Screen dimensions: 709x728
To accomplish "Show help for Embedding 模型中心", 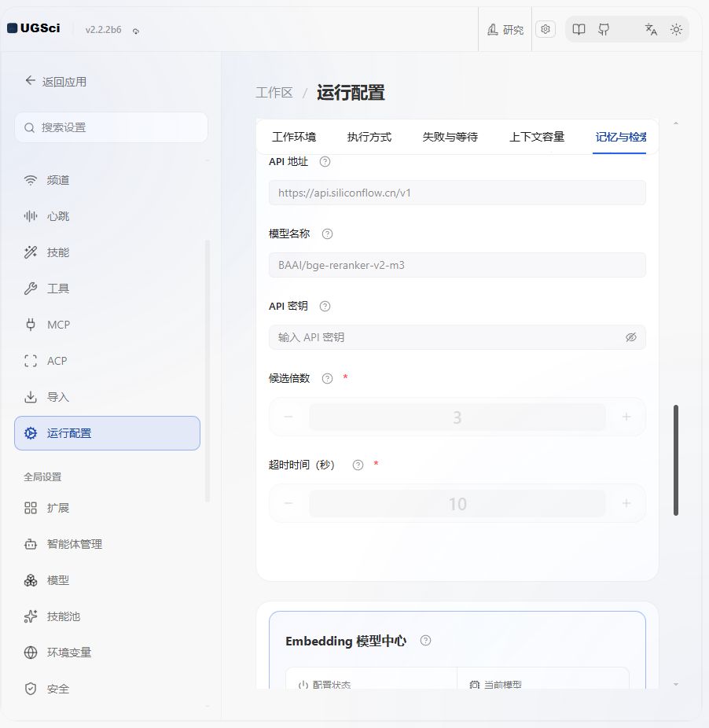I will point(425,641).
